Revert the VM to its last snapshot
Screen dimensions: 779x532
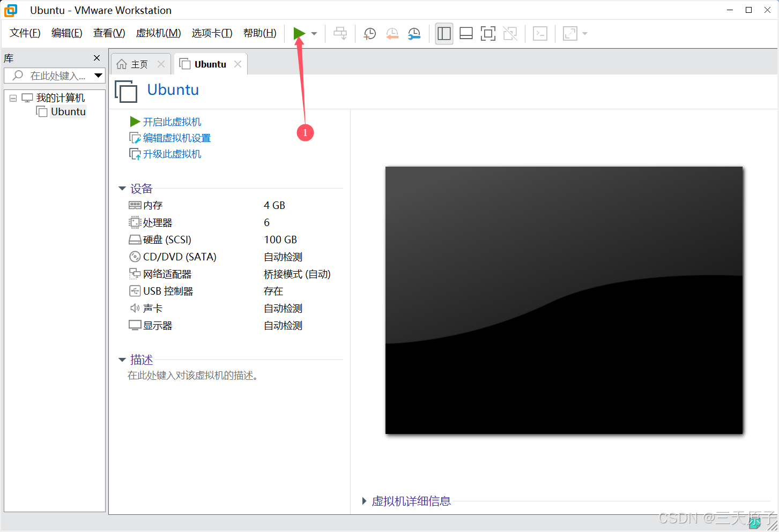pos(392,33)
